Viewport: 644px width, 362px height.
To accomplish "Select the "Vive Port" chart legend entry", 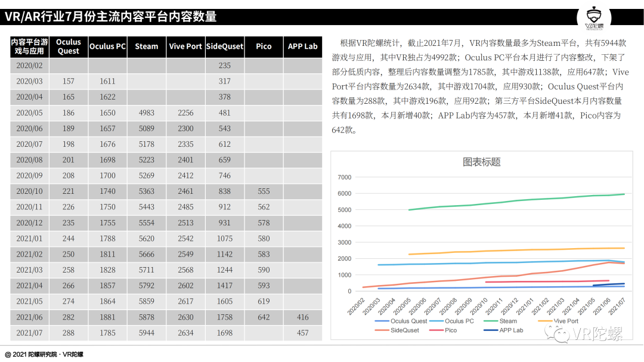I will [x=558, y=321].
